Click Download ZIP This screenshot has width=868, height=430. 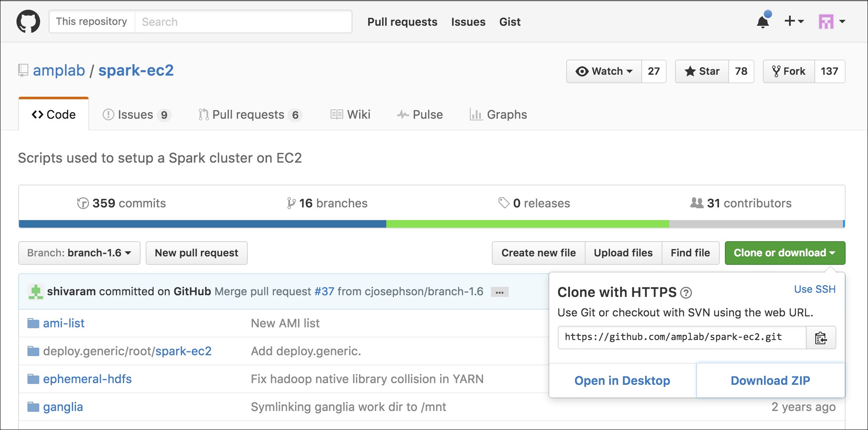pyautogui.click(x=770, y=381)
